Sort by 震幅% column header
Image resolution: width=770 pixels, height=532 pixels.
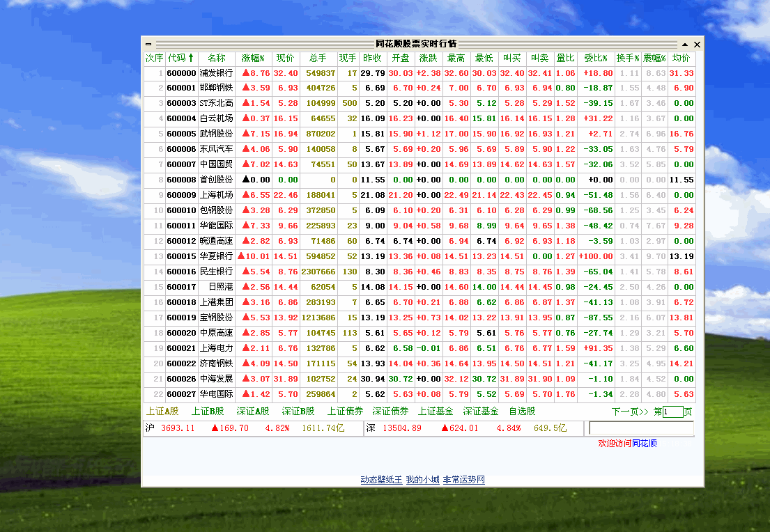pos(654,58)
